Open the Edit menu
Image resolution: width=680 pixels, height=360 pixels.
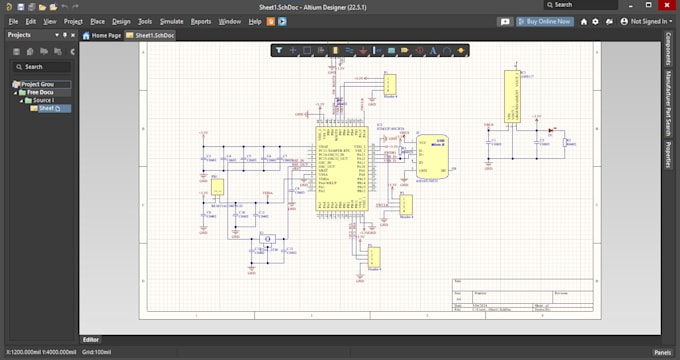click(31, 21)
